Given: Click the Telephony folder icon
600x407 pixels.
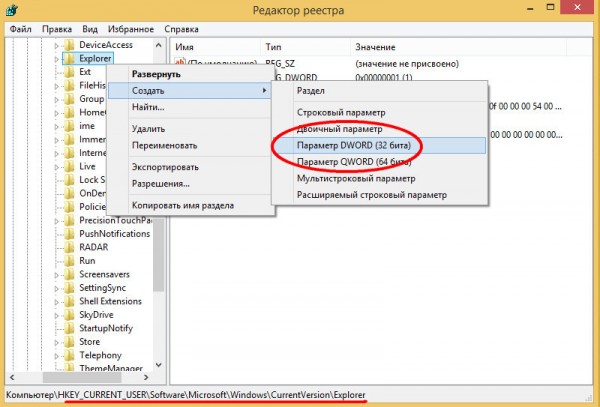Looking at the screenshot, I should click(x=68, y=355).
